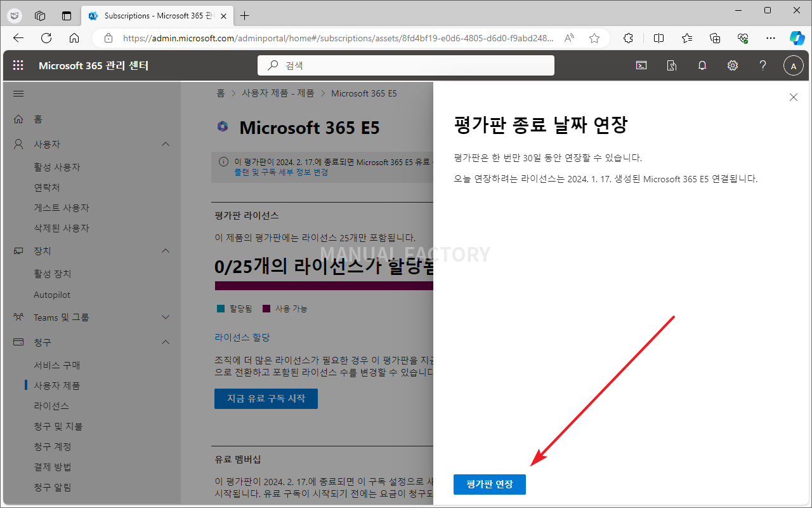Open browser settings and more menu
The width and height of the screenshot is (812, 508).
point(771,38)
